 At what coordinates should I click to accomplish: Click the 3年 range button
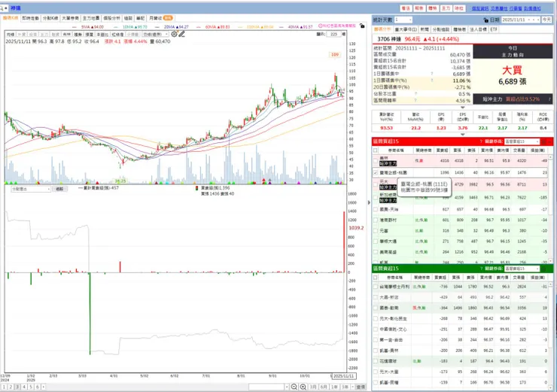[345, 387]
